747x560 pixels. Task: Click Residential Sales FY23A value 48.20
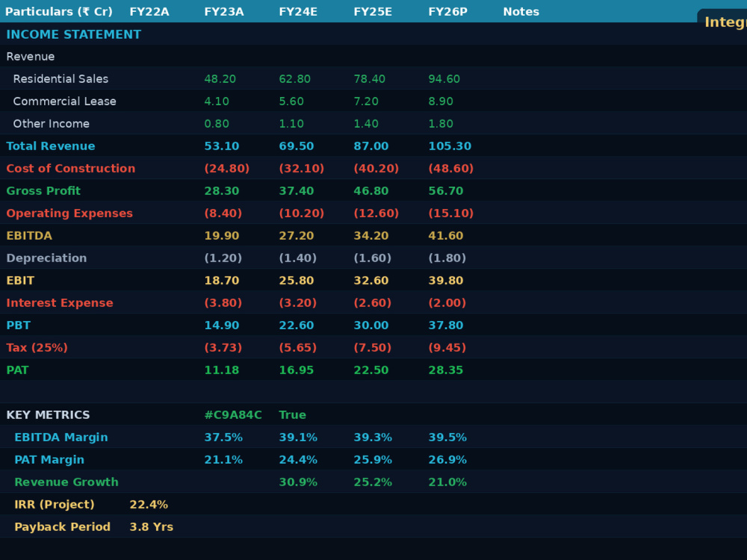220,79
